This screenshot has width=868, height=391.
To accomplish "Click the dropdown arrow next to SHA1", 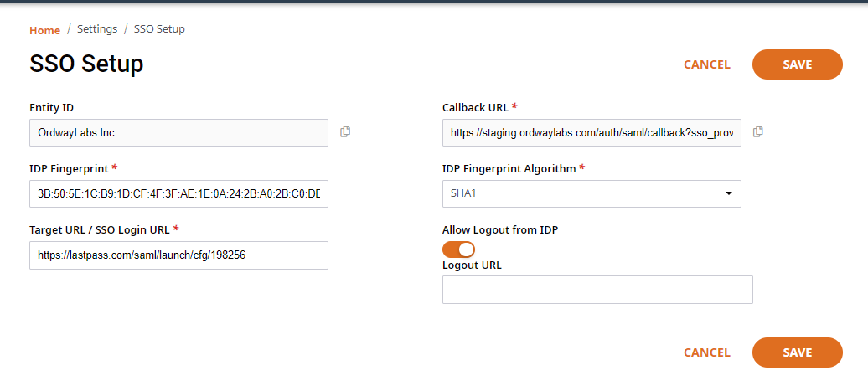I will [729, 193].
